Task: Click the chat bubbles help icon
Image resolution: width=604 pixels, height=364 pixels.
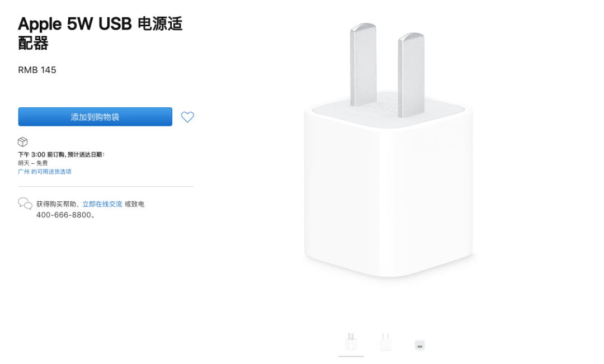Action: pos(25,204)
